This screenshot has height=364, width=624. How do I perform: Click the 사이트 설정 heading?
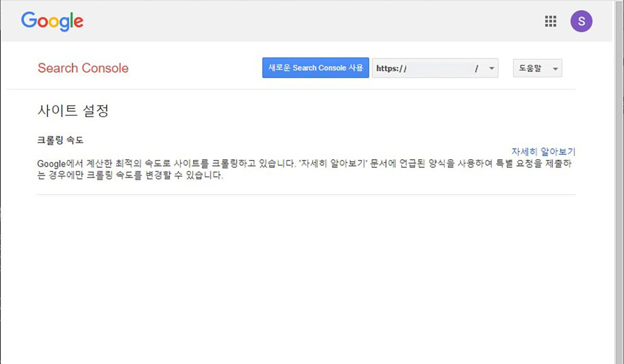pos(73,111)
